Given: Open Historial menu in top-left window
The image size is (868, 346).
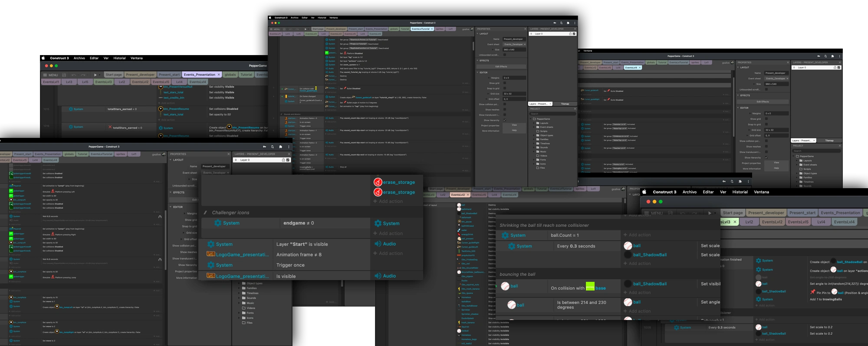Looking at the screenshot, I should (120, 58).
